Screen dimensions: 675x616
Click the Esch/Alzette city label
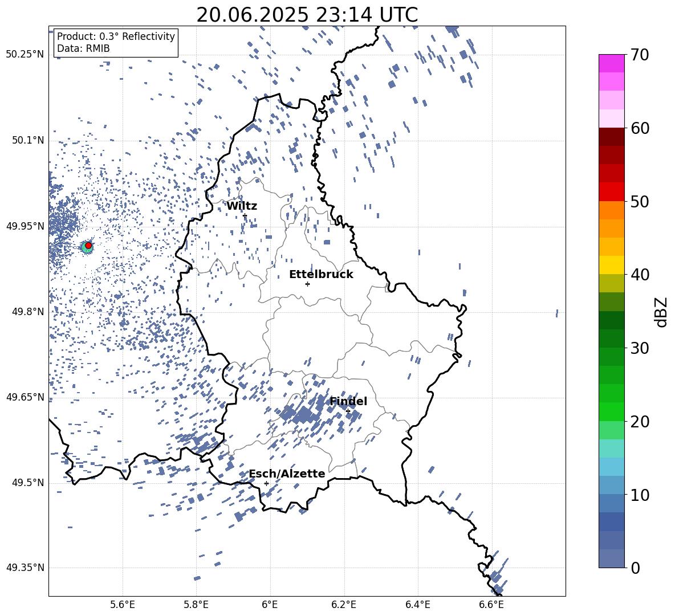pos(287,474)
